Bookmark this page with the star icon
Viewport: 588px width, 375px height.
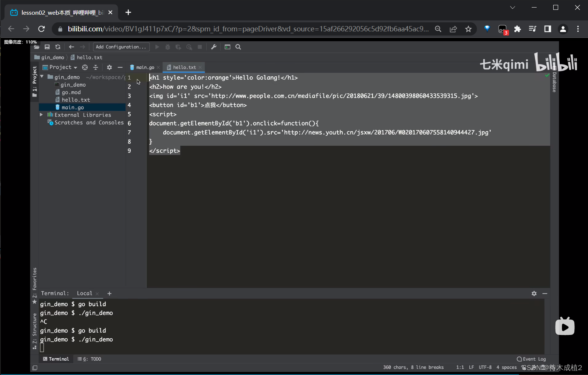pyautogui.click(x=469, y=29)
